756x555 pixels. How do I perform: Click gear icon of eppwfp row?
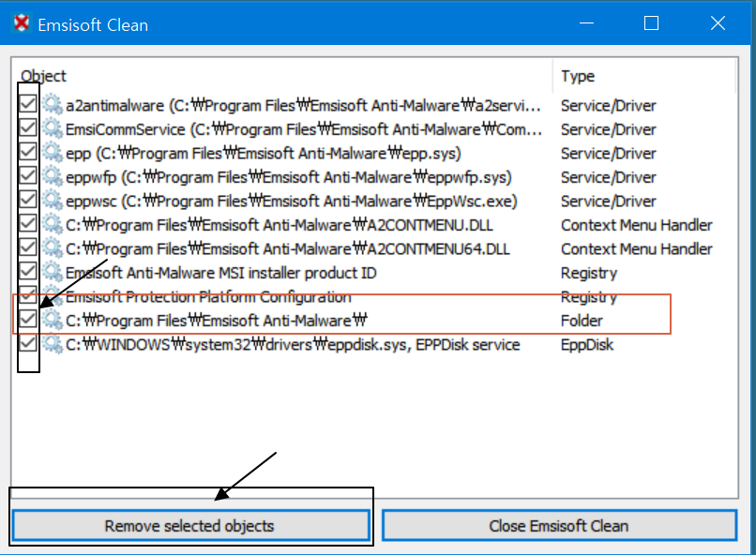[x=53, y=176]
